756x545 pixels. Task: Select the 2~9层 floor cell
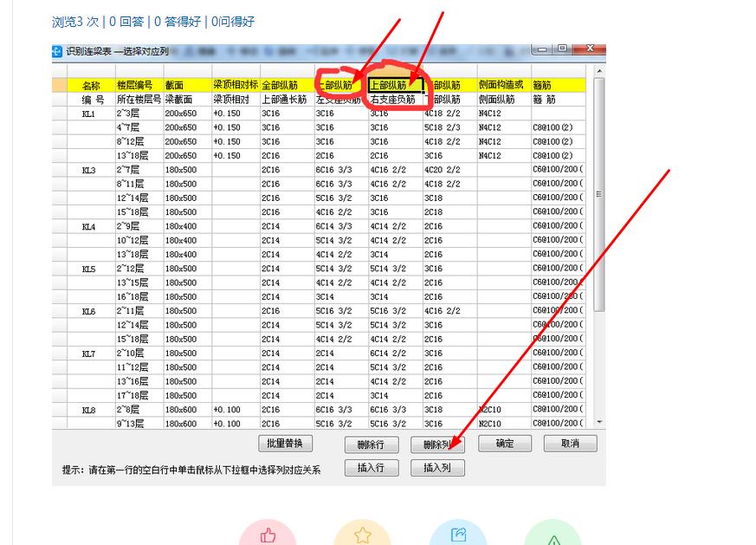(x=139, y=227)
